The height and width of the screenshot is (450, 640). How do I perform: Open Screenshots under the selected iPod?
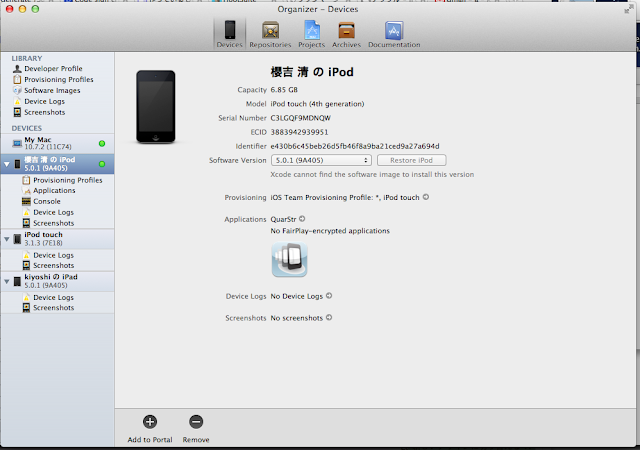pos(53,223)
